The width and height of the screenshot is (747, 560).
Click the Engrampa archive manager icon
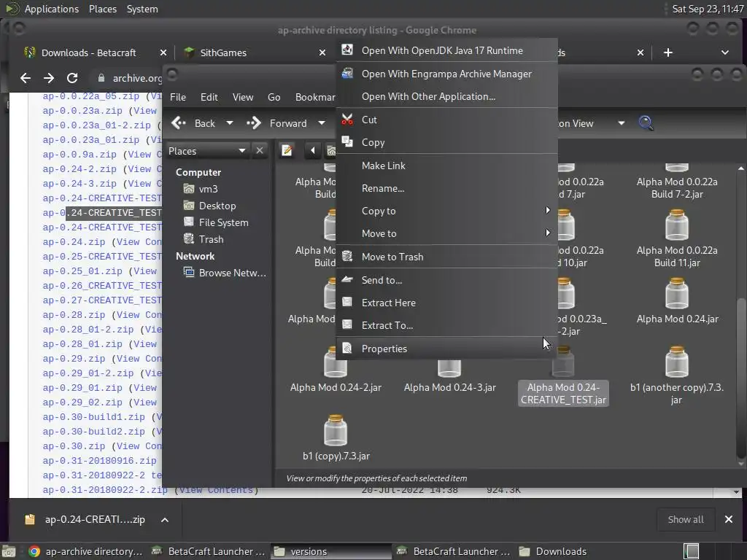(x=347, y=73)
